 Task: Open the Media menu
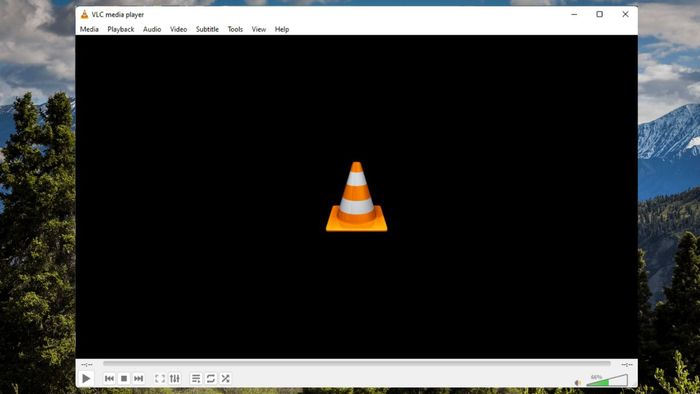(89, 29)
